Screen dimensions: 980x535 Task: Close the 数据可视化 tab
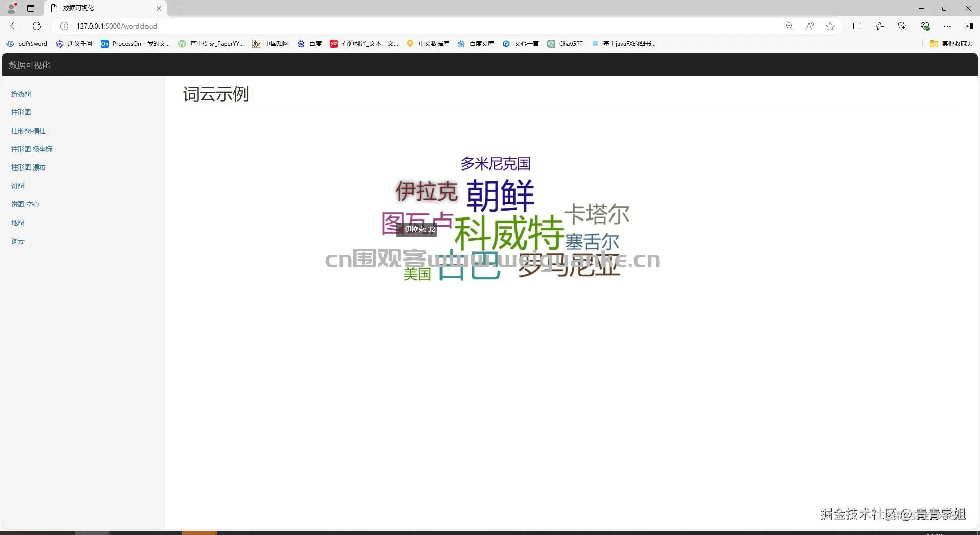click(159, 8)
